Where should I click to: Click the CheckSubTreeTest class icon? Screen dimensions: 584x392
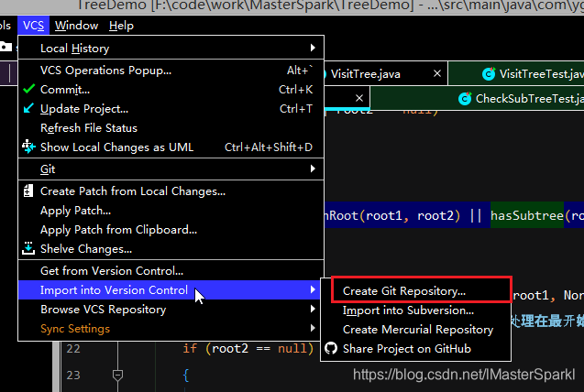tap(465, 99)
